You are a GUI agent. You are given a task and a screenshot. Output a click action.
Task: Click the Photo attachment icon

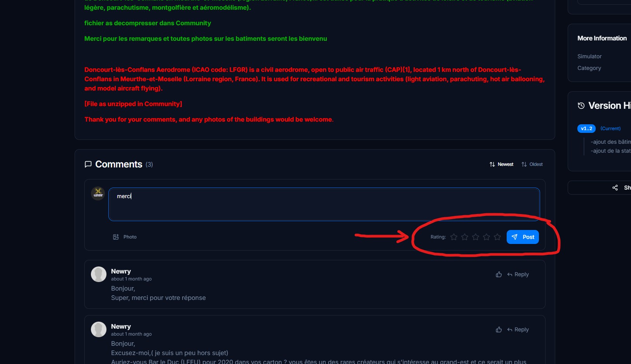click(x=116, y=237)
